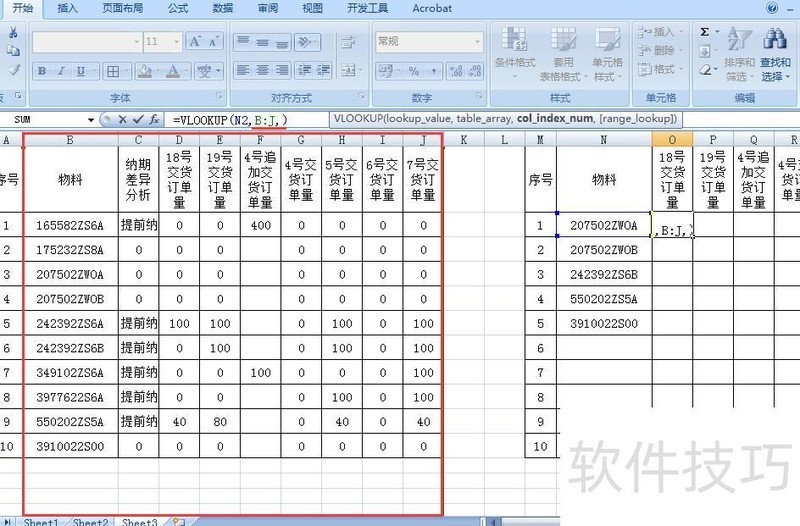Click decrease indent icon
The image size is (800, 526).
tap(305, 70)
